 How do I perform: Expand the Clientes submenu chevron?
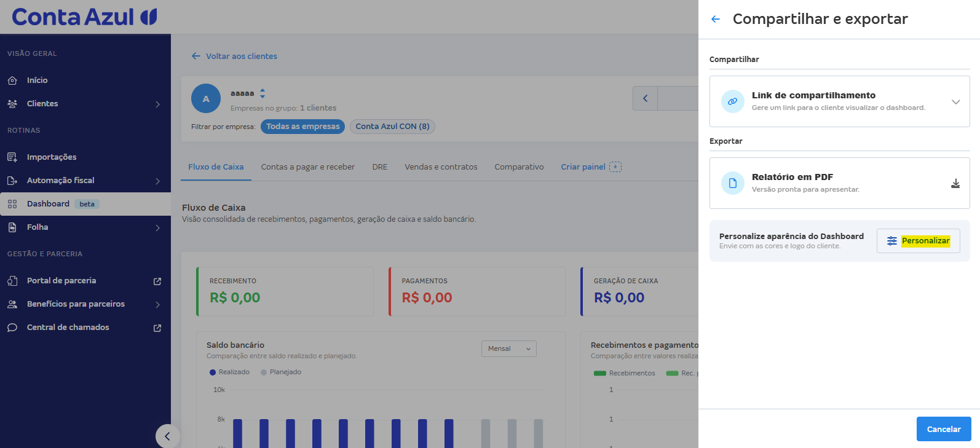(x=157, y=104)
